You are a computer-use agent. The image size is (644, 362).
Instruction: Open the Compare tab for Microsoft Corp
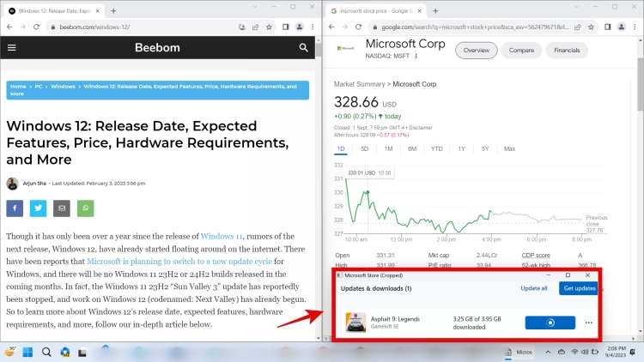522,51
